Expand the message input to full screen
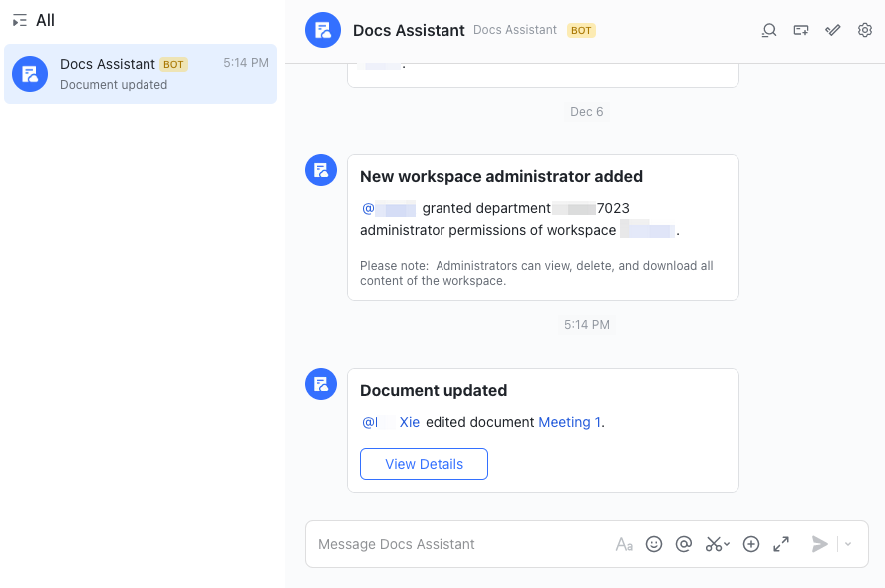885x588 pixels. coord(781,544)
